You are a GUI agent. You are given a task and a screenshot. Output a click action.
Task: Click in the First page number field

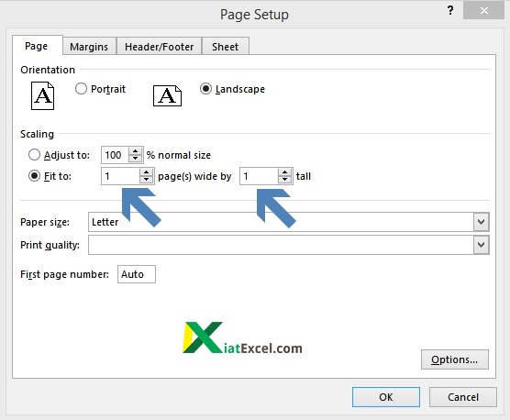(137, 274)
